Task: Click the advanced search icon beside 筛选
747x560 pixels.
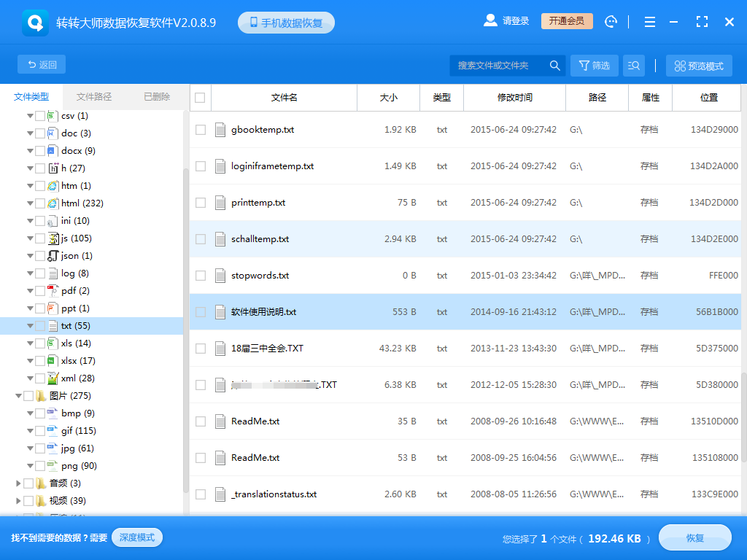Action: [633, 65]
